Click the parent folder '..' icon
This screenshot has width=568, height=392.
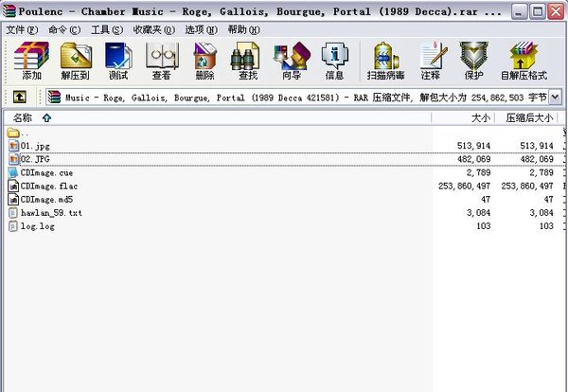(13, 133)
